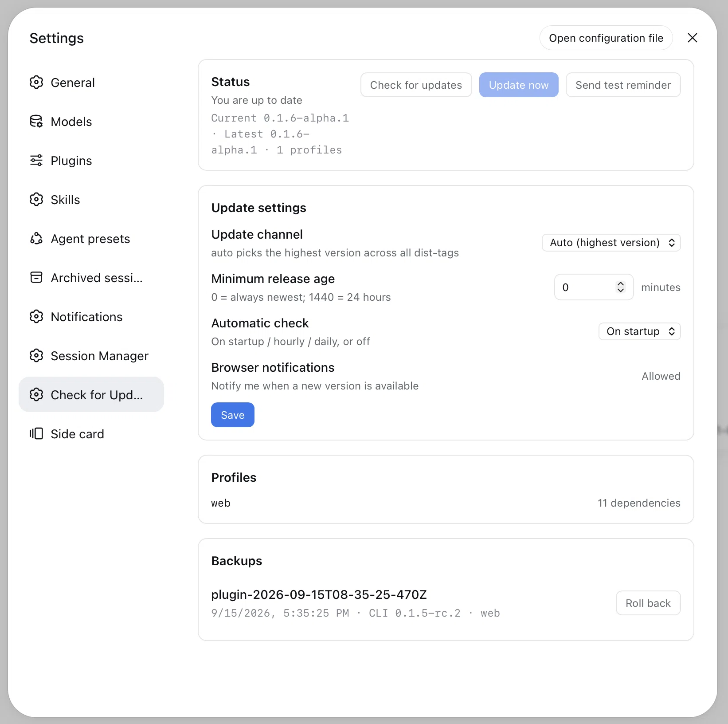Select Side card label in sidebar
This screenshot has width=728, height=724.
pyautogui.click(x=77, y=434)
